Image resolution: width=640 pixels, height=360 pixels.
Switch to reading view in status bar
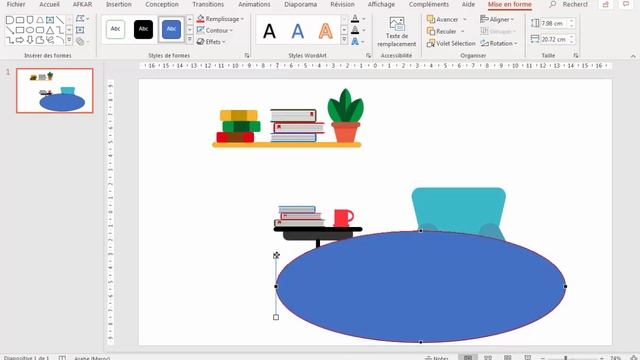[508, 358]
